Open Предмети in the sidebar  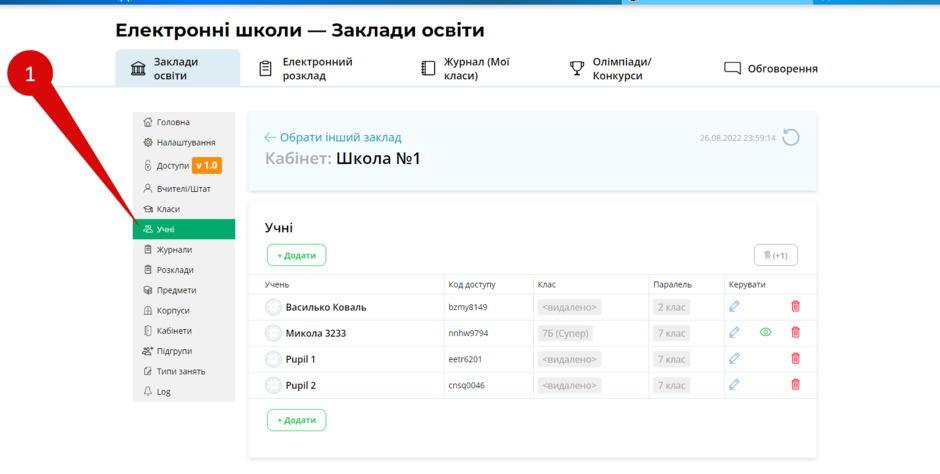(x=183, y=290)
